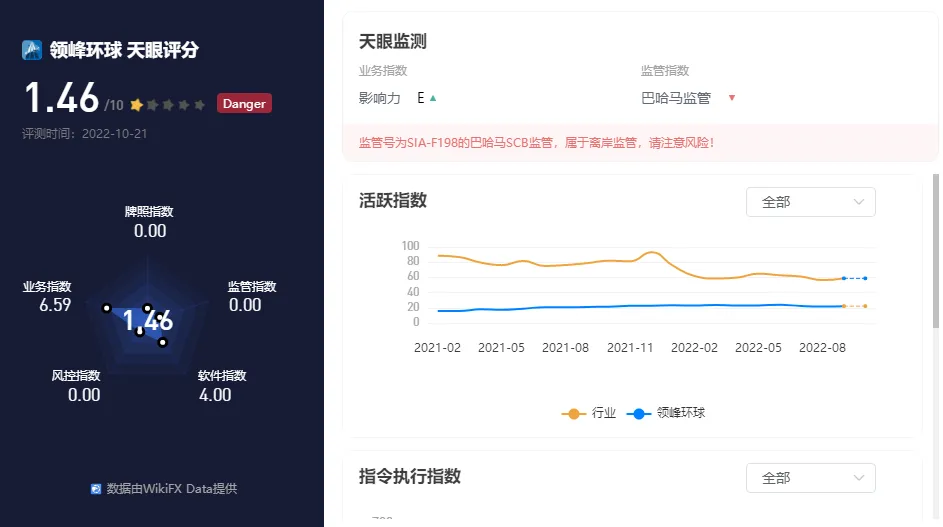943x527 pixels.
Task: Click the 天眼监测 heading
Action: [x=393, y=42]
